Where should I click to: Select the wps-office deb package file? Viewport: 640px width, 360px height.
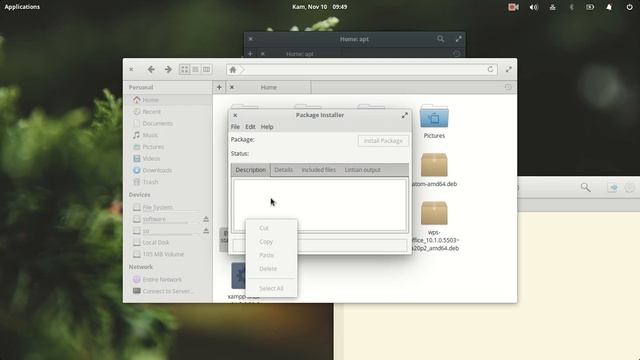pos(434,226)
